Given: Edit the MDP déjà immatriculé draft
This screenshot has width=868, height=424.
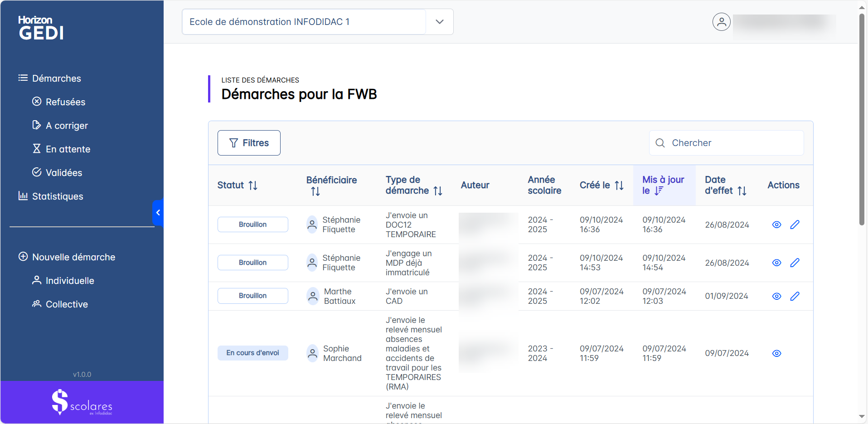Looking at the screenshot, I should [795, 263].
